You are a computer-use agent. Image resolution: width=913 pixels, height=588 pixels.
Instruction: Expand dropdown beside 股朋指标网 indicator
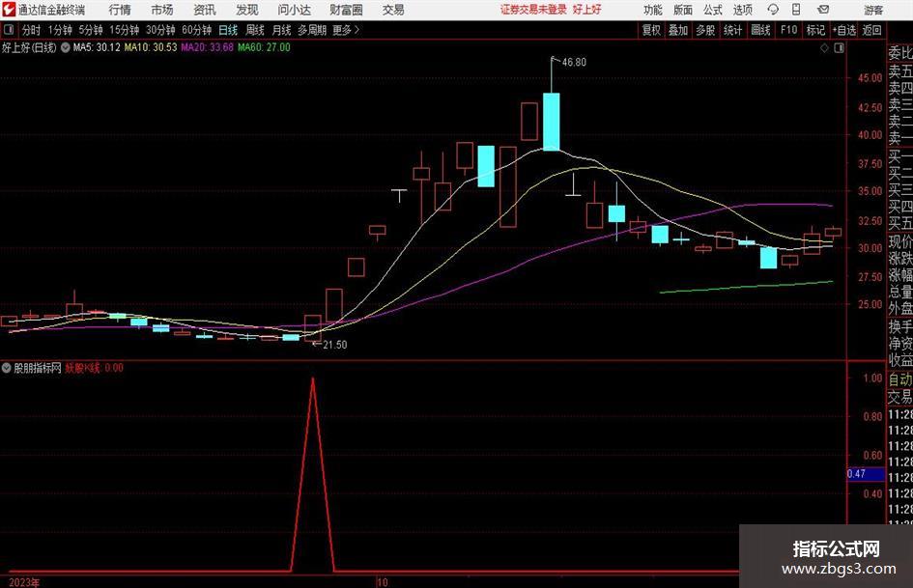[x=7, y=368]
